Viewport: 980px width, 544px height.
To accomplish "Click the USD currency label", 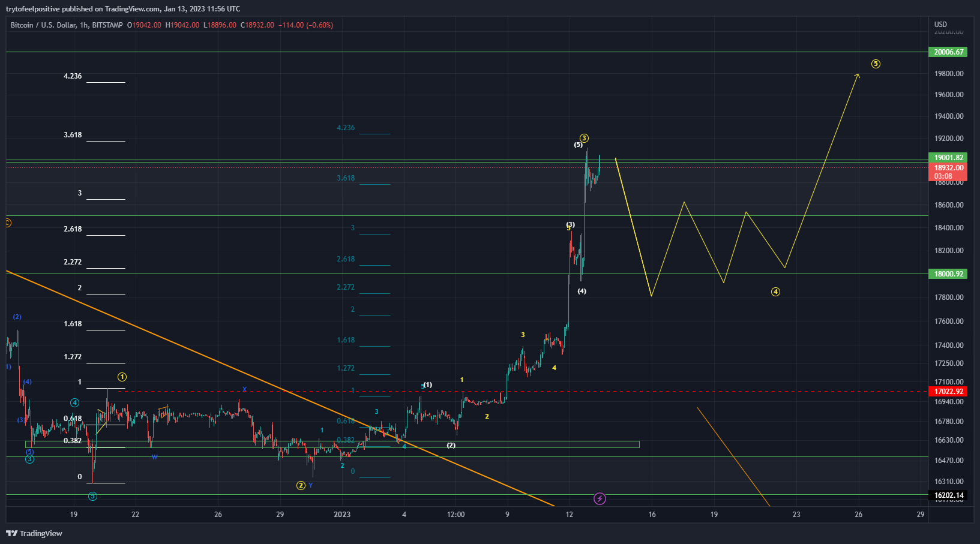I will (x=940, y=25).
